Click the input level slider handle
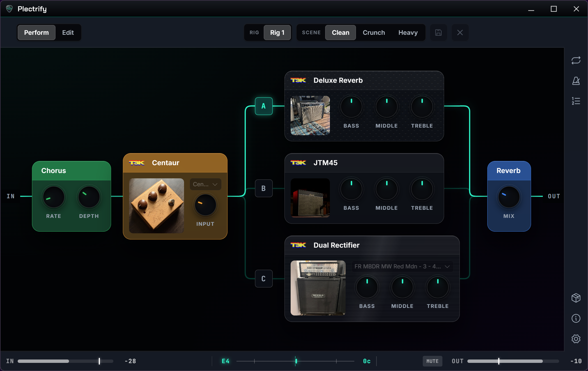Viewport: 588px width, 371px height. coord(99,361)
